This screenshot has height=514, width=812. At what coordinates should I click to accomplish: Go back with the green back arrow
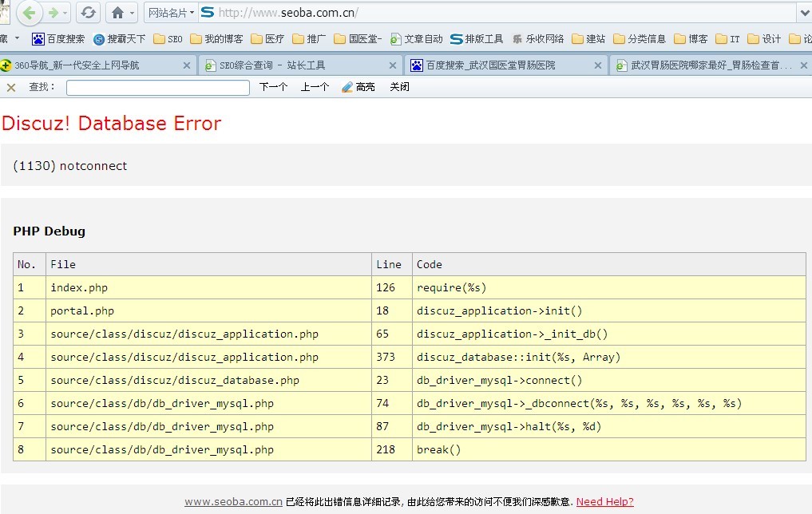click(30, 13)
